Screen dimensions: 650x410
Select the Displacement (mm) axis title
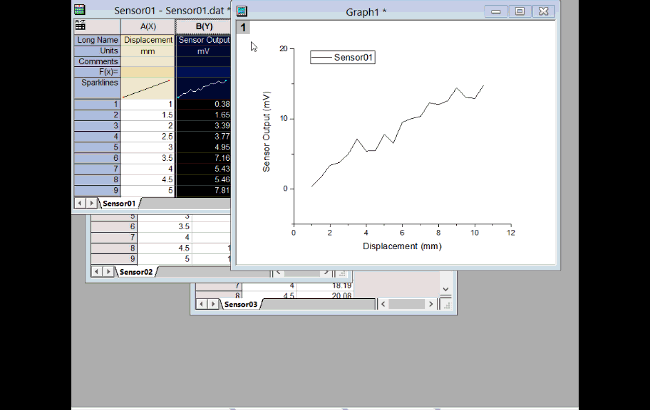pyautogui.click(x=402, y=246)
